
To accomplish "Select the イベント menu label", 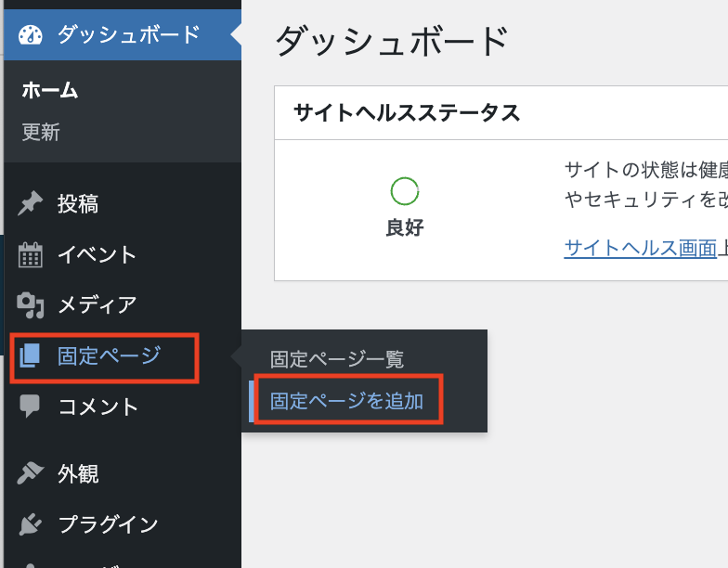I will [x=97, y=255].
